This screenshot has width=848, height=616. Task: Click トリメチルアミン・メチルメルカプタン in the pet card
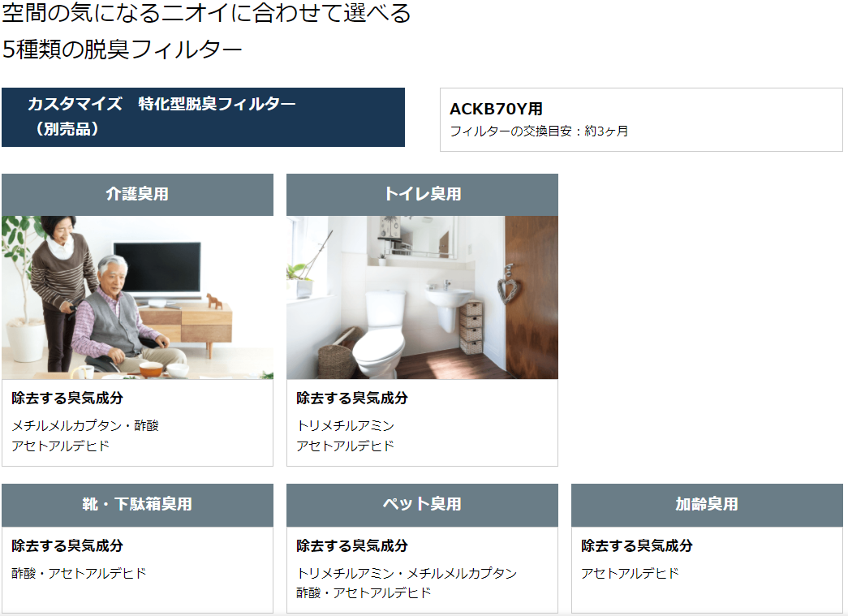(x=407, y=573)
